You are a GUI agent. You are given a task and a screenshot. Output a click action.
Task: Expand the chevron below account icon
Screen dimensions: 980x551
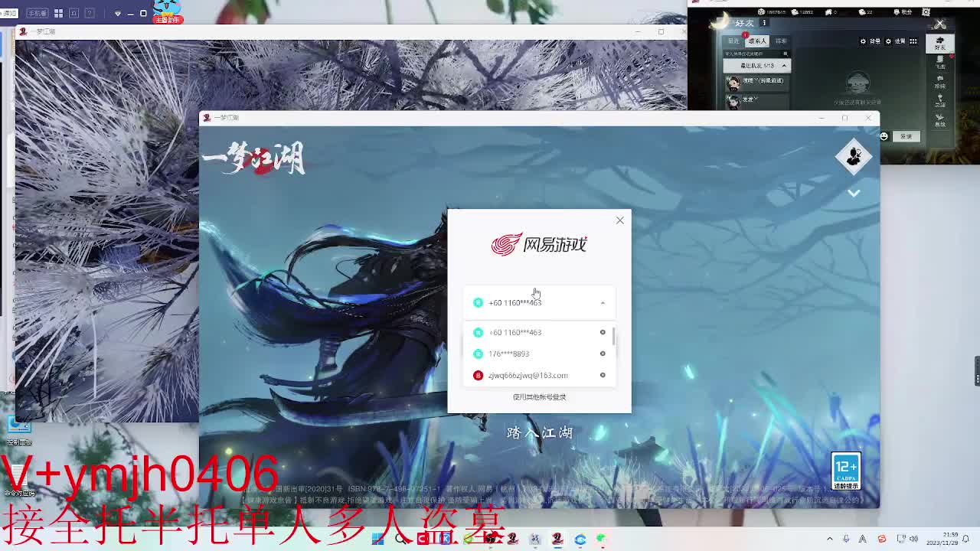pos(854,193)
